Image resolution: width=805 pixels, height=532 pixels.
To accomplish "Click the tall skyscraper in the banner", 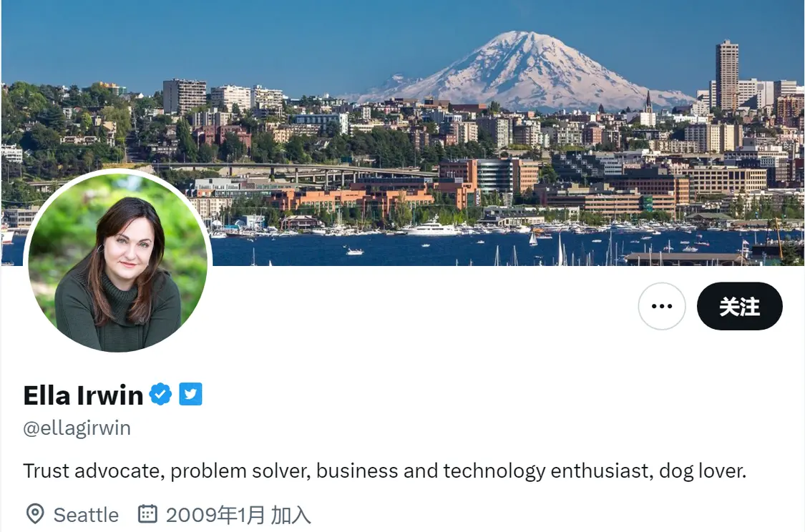I will tap(727, 75).
